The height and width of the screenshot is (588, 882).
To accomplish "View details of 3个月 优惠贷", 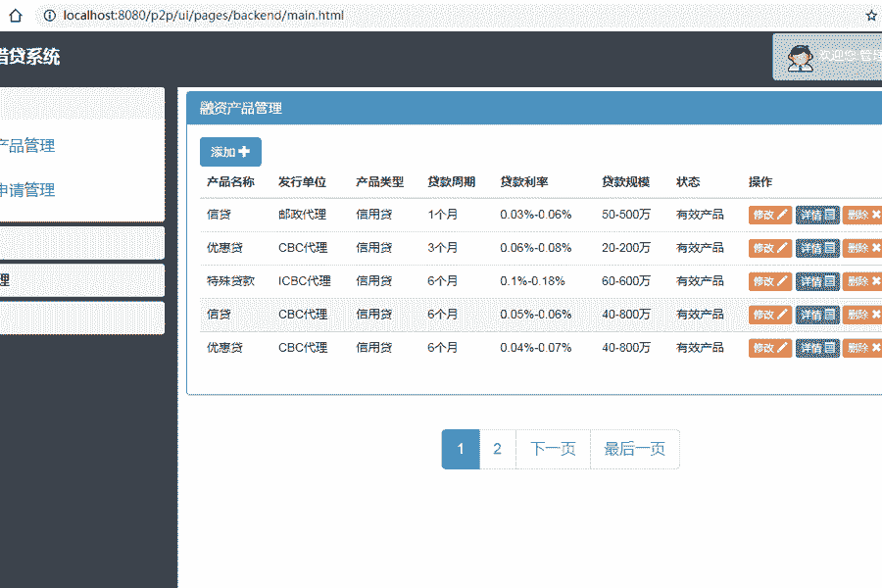I will 817,248.
